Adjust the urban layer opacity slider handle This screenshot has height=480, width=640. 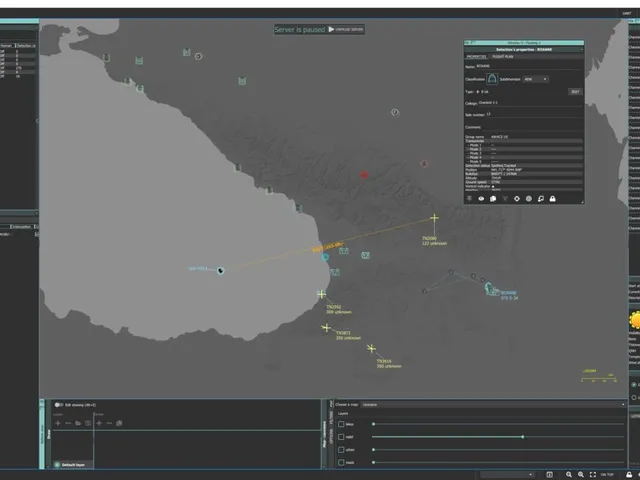pos(373,450)
